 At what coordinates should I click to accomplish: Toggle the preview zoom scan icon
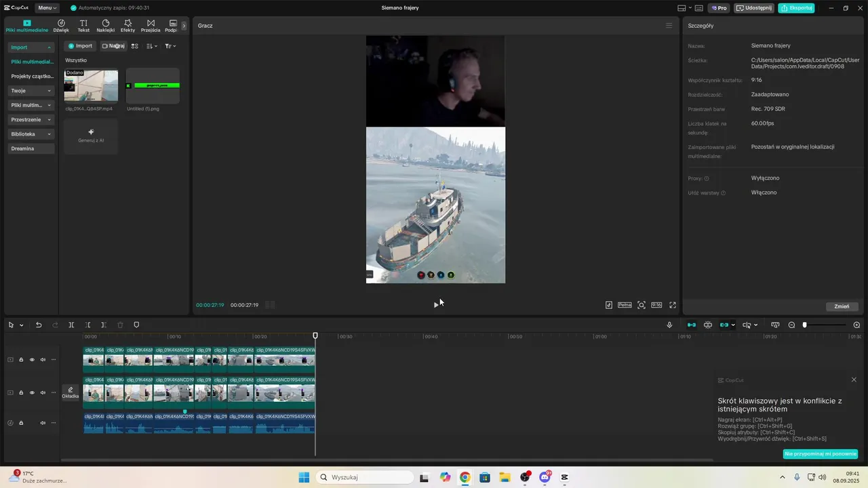[x=642, y=305]
